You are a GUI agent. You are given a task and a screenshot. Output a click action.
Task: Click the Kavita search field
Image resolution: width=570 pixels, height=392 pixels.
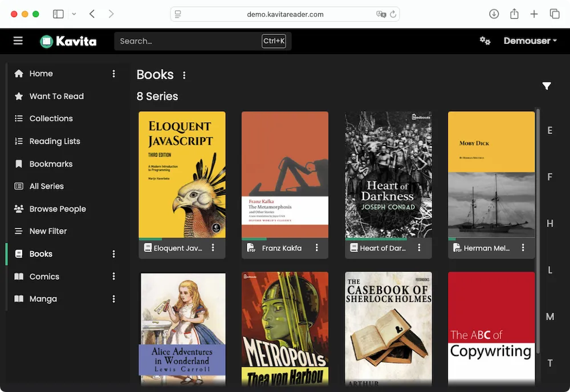click(203, 41)
